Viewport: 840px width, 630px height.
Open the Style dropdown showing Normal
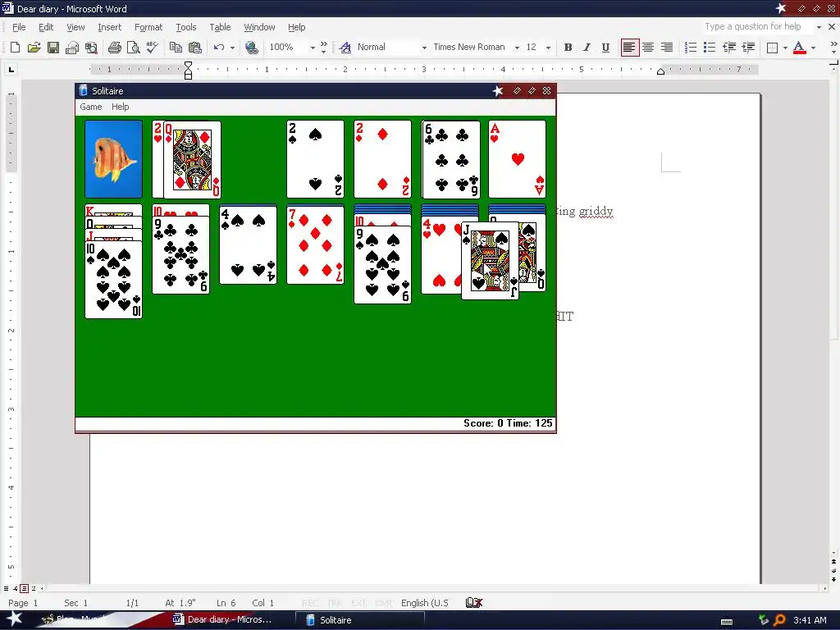tap(424, 48)
